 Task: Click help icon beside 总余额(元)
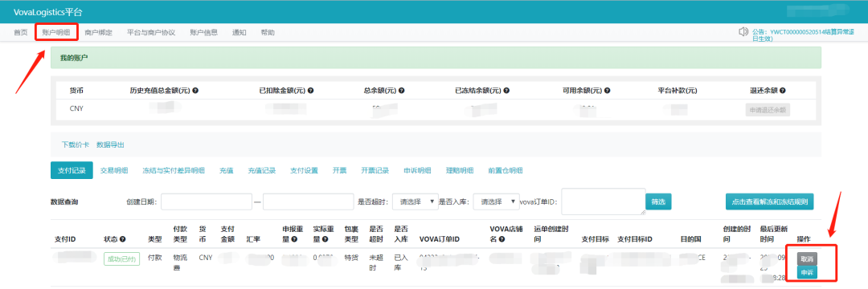[401, 91]
